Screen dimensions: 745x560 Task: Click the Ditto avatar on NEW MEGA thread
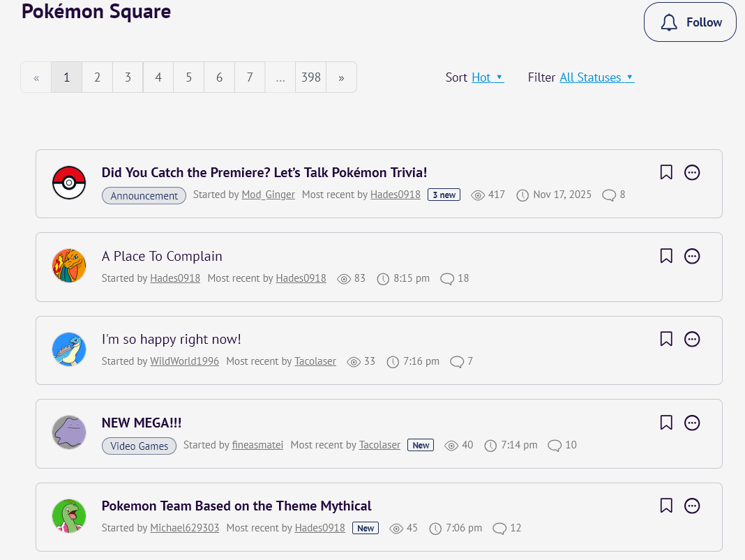pyautogui.click(x=69, y=432)
